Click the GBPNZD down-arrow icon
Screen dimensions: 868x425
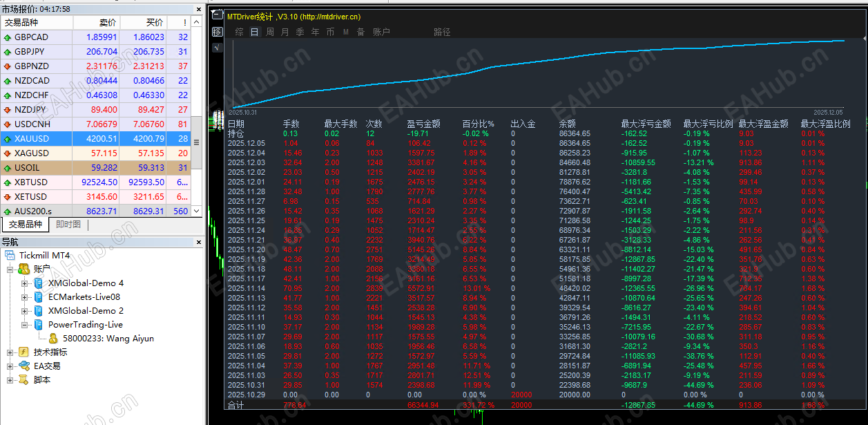7,66
